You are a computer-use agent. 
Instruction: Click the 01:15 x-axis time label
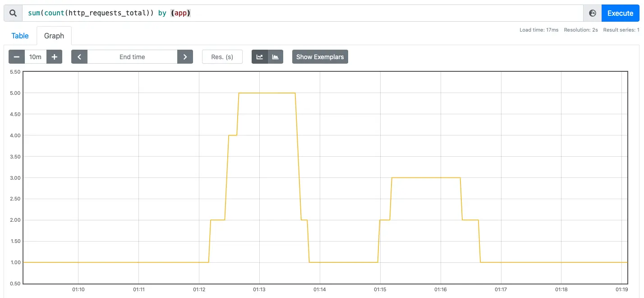click(x=380, y=289)
